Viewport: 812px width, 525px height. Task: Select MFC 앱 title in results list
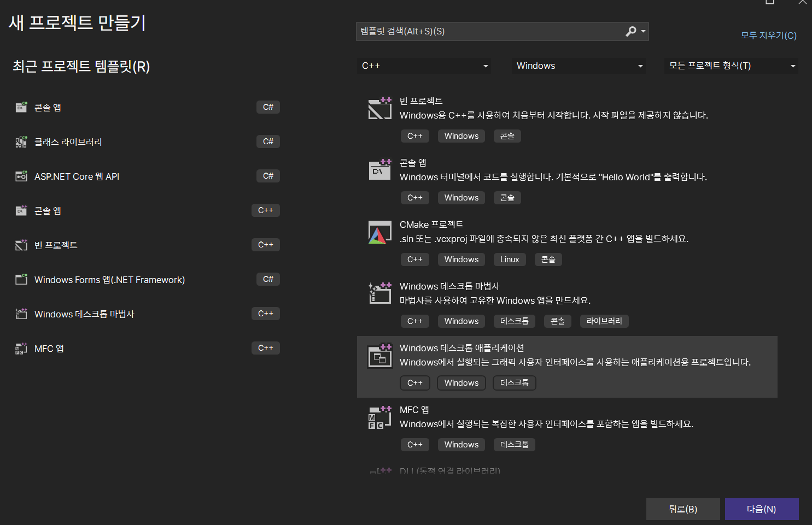click(x=414, y=410)
